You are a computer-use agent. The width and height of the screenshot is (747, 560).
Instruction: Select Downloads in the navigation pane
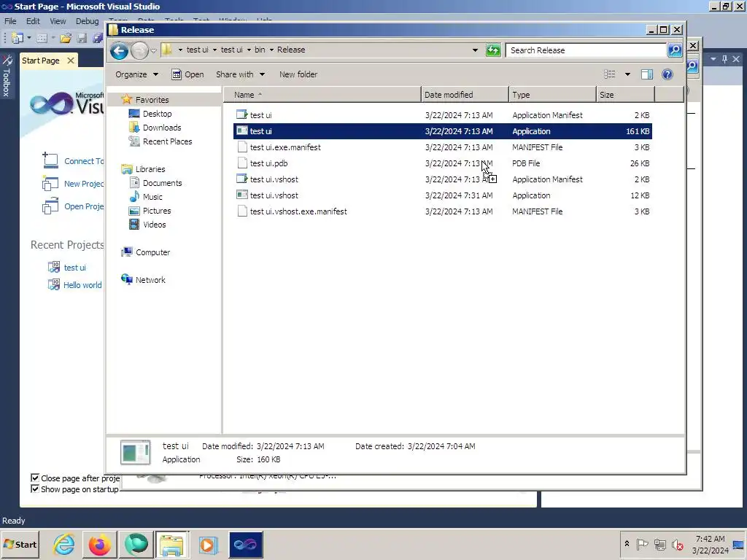(162, 128)
